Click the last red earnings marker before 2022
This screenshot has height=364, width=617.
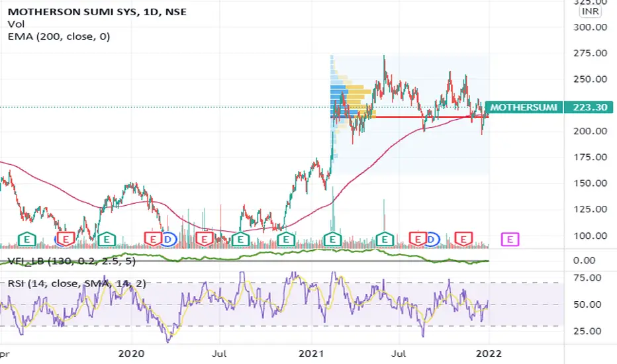pyautogui.click(x=463, y=239)
